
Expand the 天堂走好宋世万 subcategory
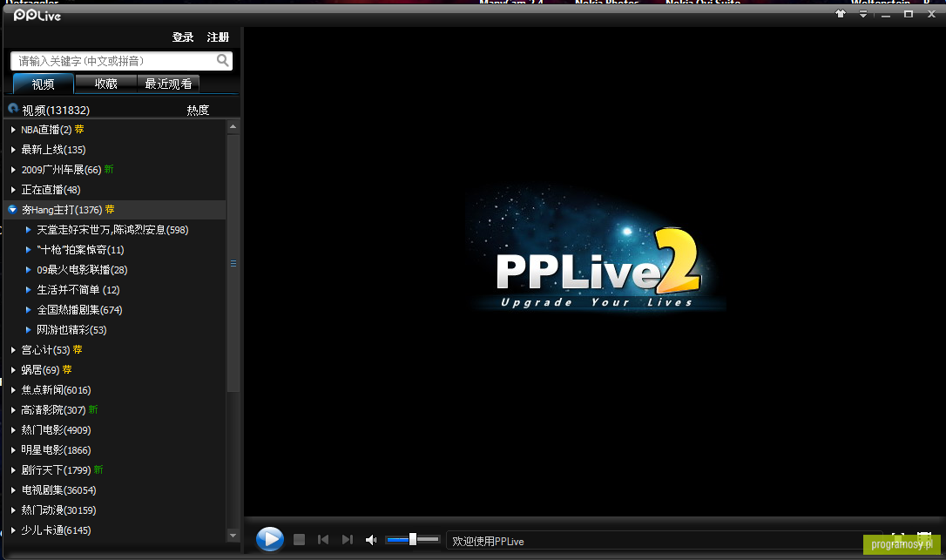[29, 230]
